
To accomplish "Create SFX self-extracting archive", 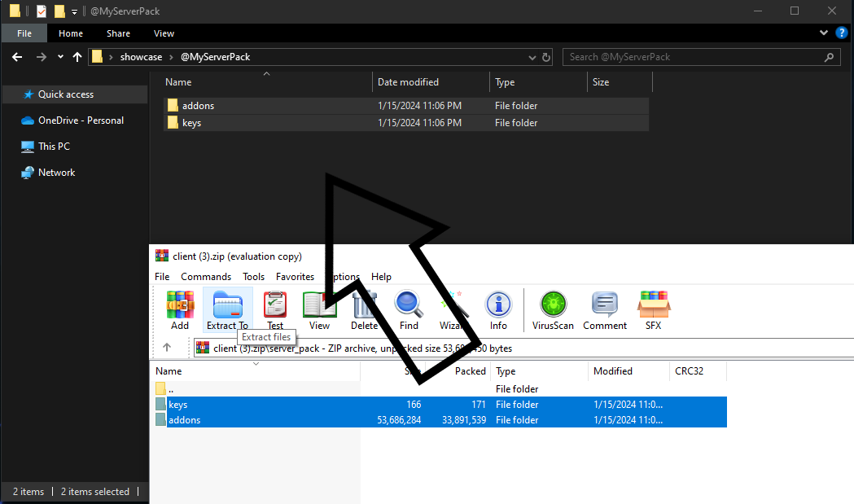I will click(653, 309).
